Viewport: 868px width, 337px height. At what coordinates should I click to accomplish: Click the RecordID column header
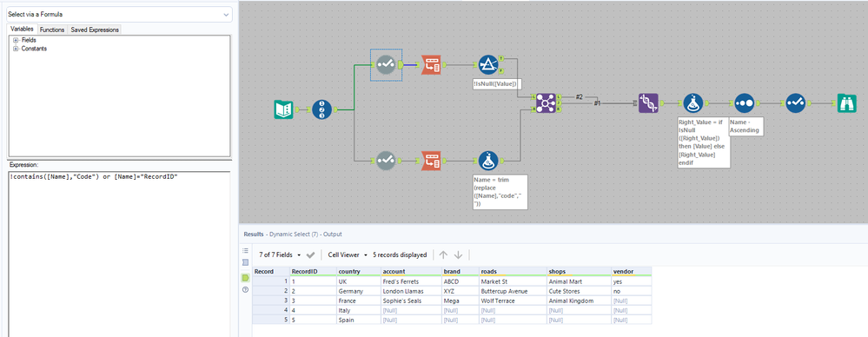(312, 272)
